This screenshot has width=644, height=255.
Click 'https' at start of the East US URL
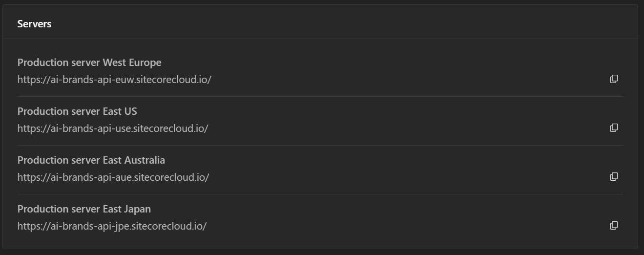tap(27, 128)
